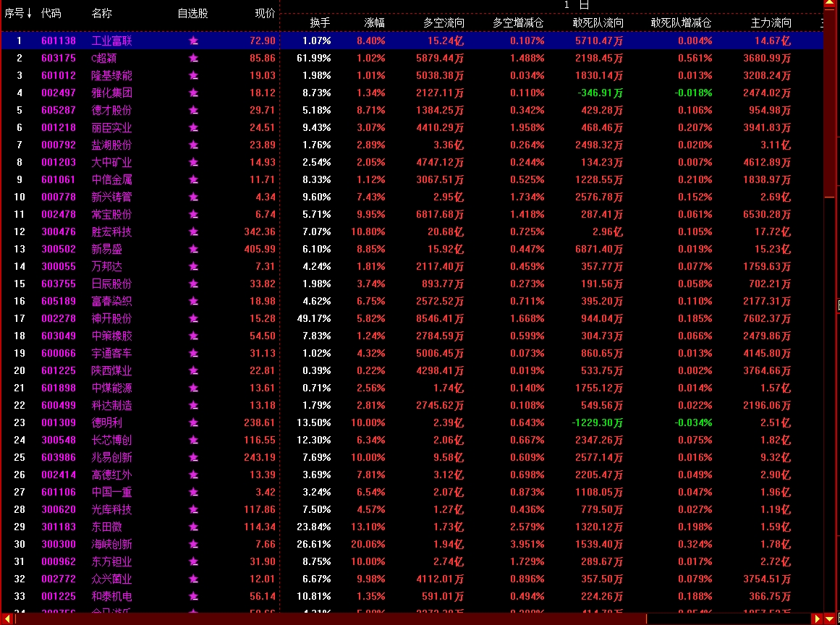This screenshot has width=840, height=625.
Task: Sort by 敢死队增减仓 column header
Action: pos(681,22)
